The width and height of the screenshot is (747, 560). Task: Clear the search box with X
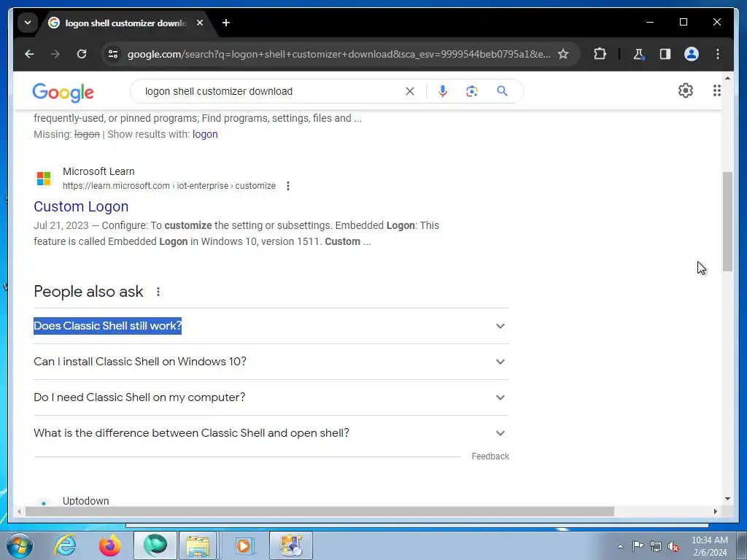(410, 91)
